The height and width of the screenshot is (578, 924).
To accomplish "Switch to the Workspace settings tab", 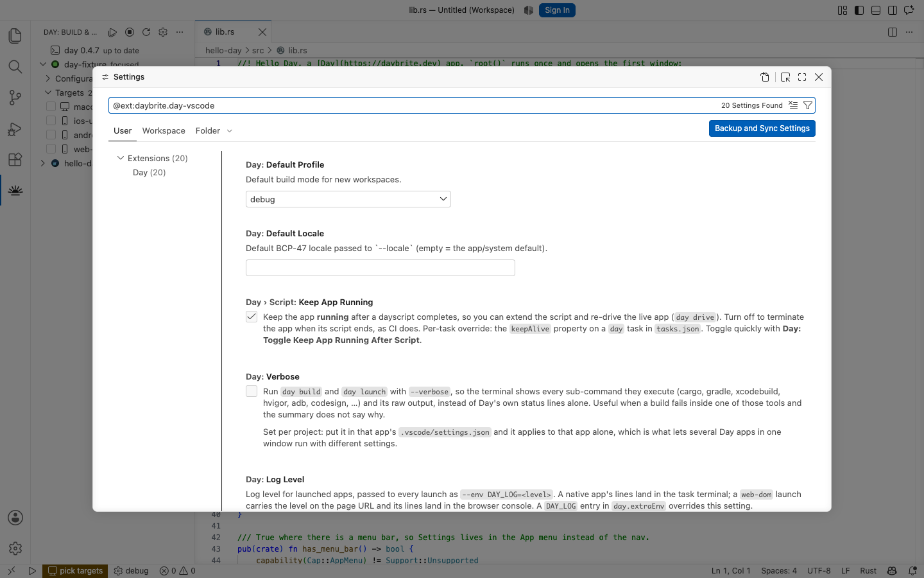I will 164,131.
